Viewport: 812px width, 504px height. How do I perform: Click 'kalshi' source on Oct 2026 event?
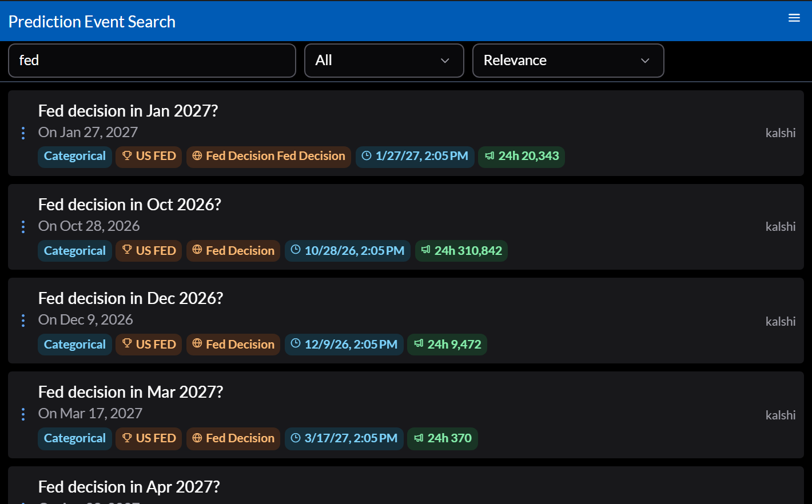tap(781, 227)
